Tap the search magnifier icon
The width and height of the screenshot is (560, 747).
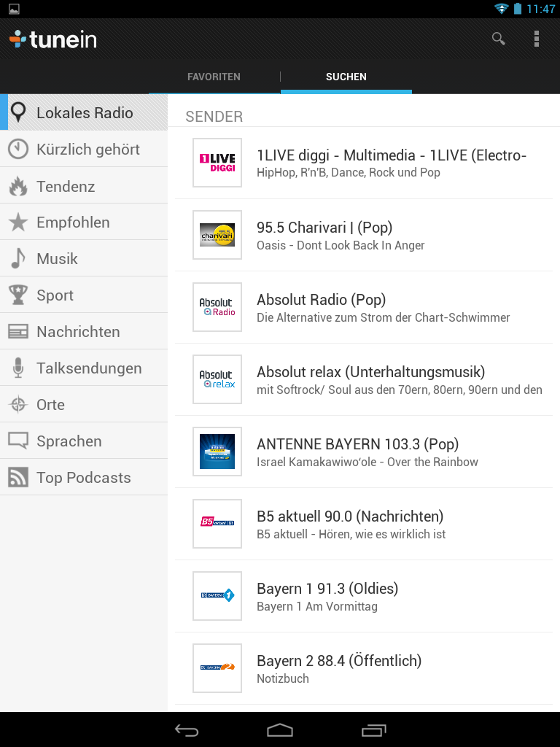point(498,39)
